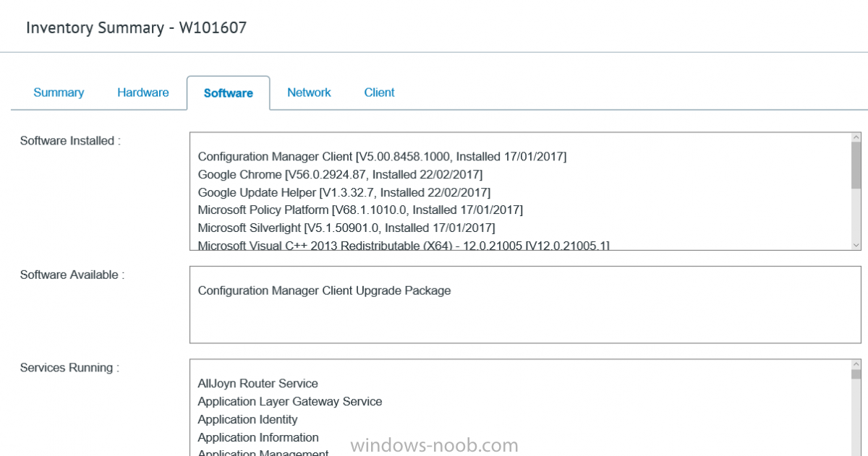Select the Application Identity service
The height and width of the screenshot is (456, 868).
point(247,419)
